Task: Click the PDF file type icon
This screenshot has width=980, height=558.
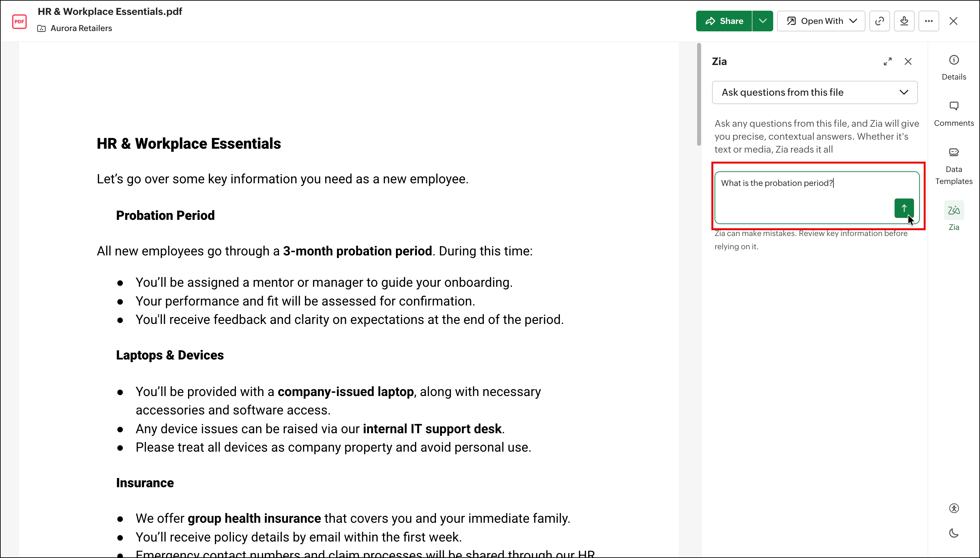Action: click(19, 21)
